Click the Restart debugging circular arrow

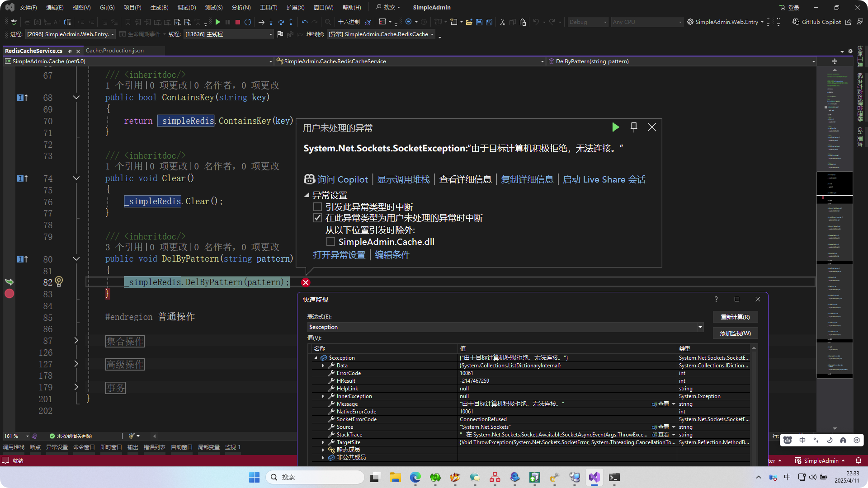coord(248,22)
